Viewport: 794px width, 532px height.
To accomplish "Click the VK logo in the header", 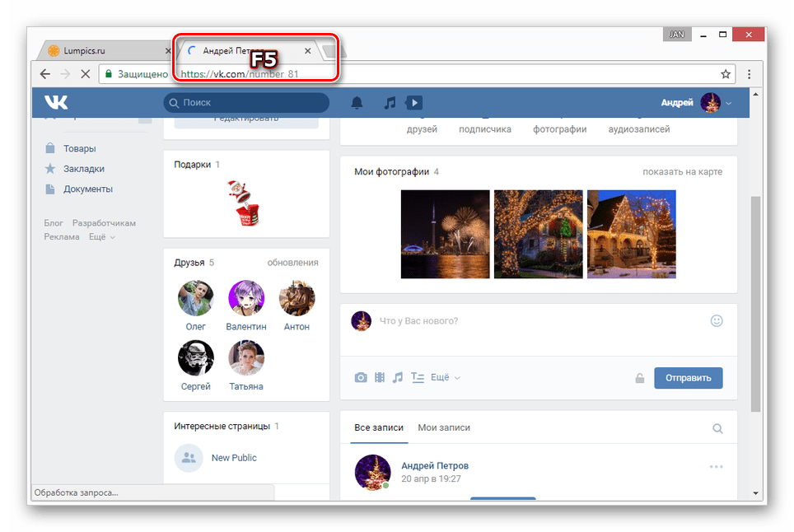I will coord(57,102).
